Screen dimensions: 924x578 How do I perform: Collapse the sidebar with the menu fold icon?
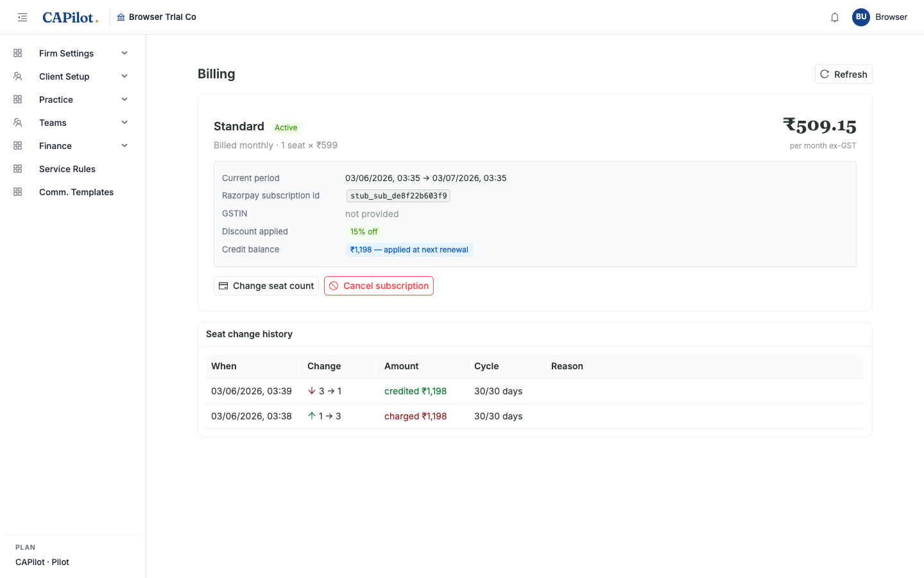(x=22, y=17)
